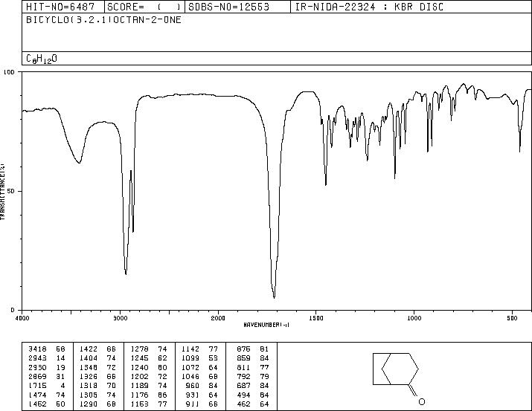The width and height of the screenshot is (532, 411).
Task: Select the 1326 peak table entry
Action: [97, 376]
